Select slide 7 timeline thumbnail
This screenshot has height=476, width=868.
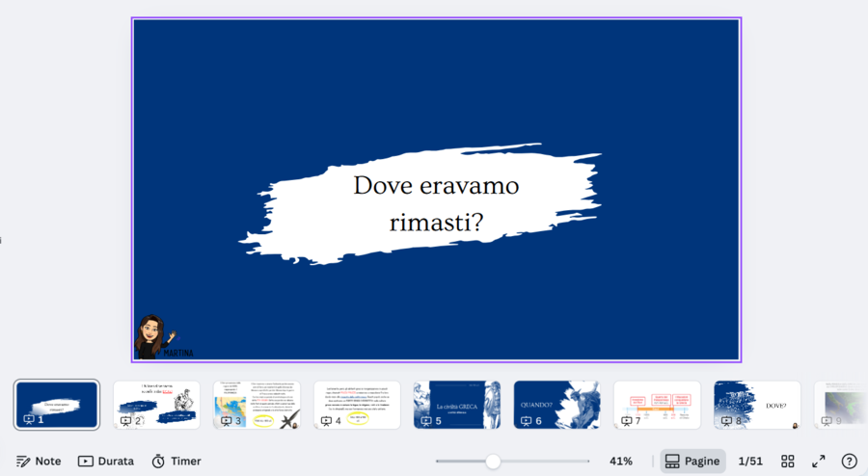[657, 405]
